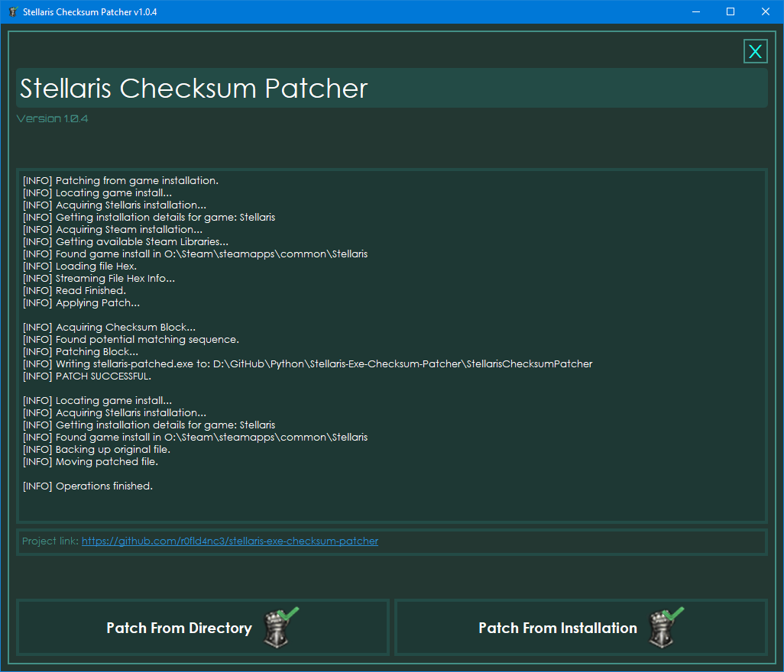Click the 'Writing stellaris-patched.exe to' log line
The width and height of the screenshot is (784, 672).
pos(307,364)
